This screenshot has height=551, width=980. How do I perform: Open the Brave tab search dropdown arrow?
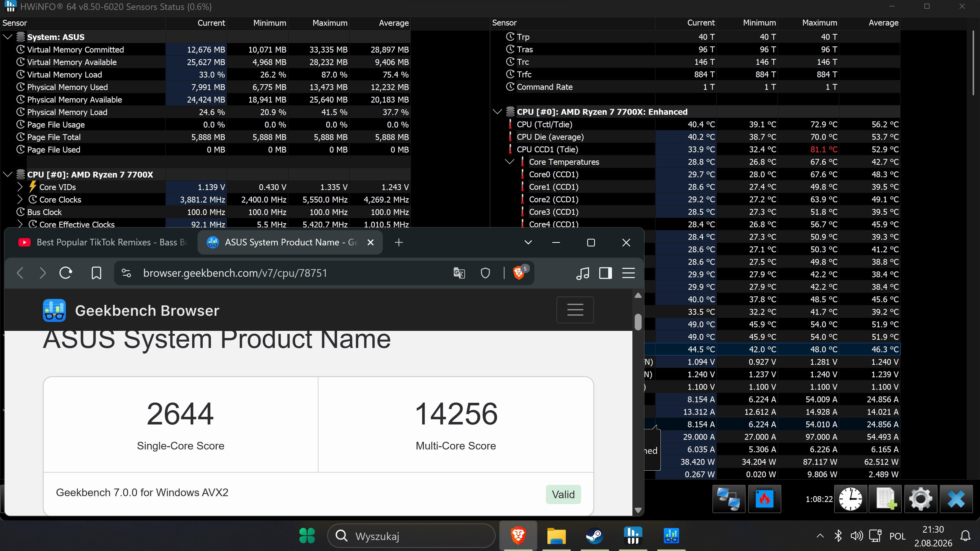coord(528,243)
